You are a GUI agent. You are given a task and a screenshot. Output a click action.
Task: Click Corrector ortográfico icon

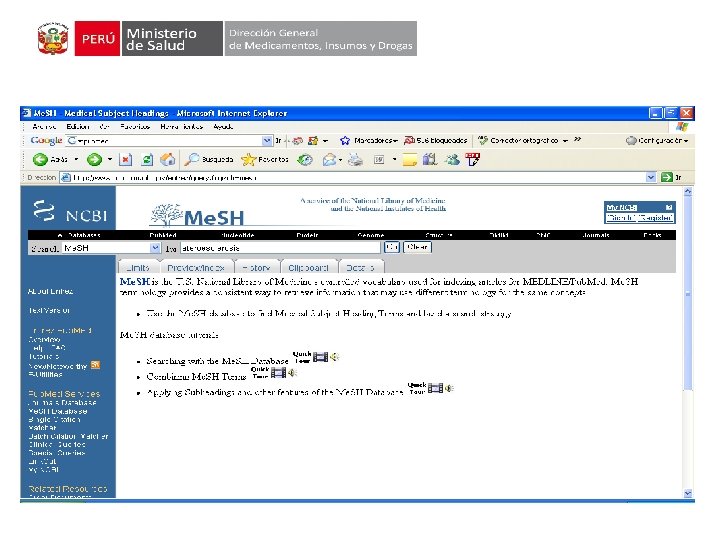483,141
